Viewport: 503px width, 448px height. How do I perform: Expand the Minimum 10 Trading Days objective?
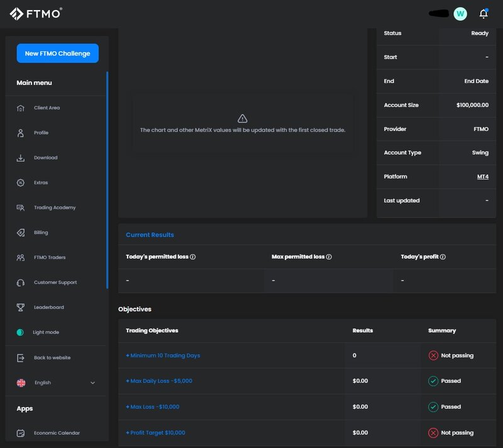pos(163,356)
